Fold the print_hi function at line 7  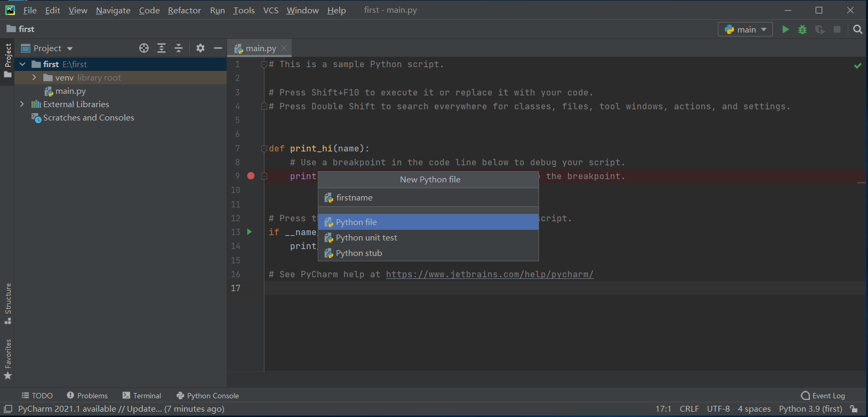[264, 149]
